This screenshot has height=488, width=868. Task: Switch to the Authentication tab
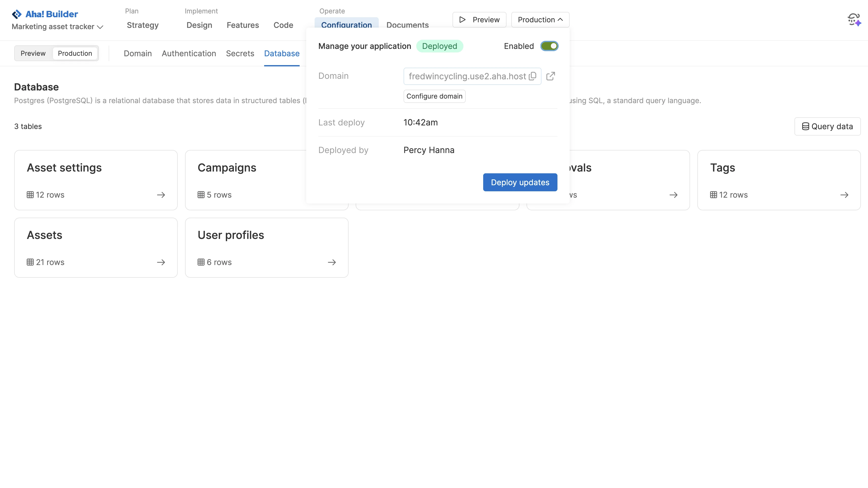tap(189, 53)
